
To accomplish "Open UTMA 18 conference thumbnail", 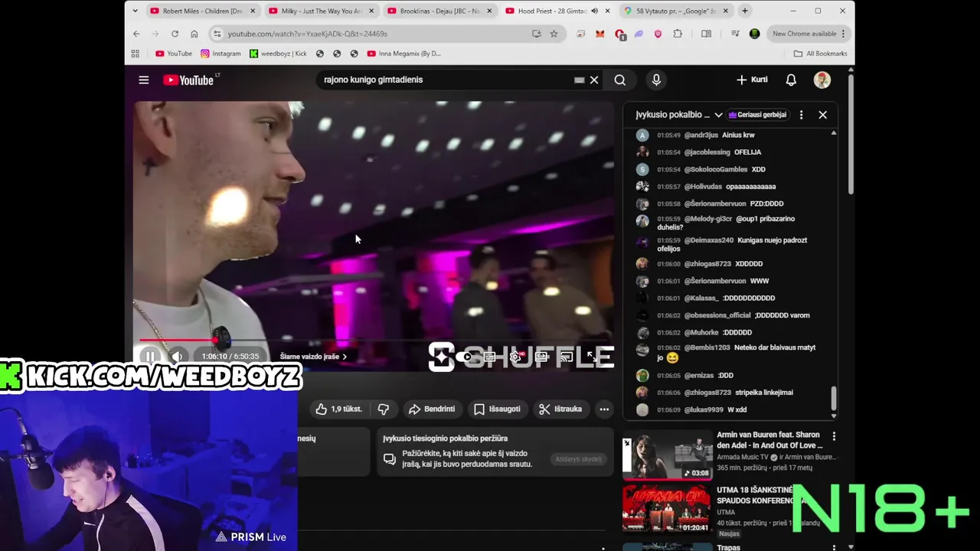I will pos(667,508).
